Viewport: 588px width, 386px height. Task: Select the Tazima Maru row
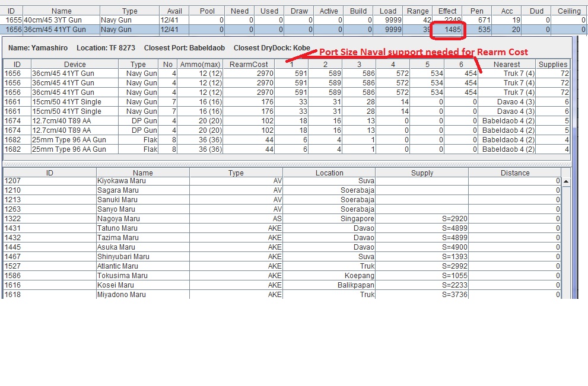tap(282, 237)
